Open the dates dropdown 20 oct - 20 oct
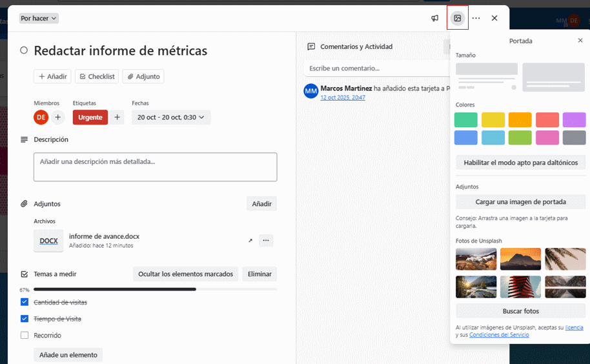The width and height of the screenshot is (590, 364). 171,117
